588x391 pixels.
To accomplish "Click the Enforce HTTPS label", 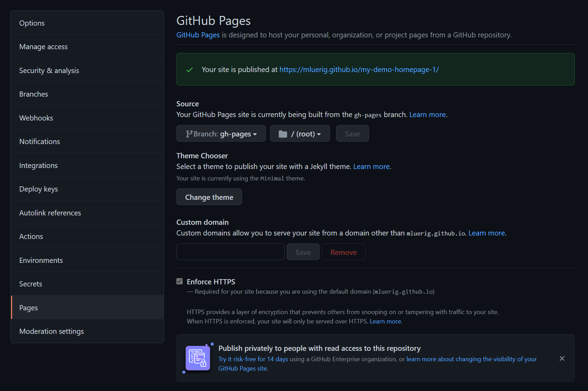I will 211,282.
